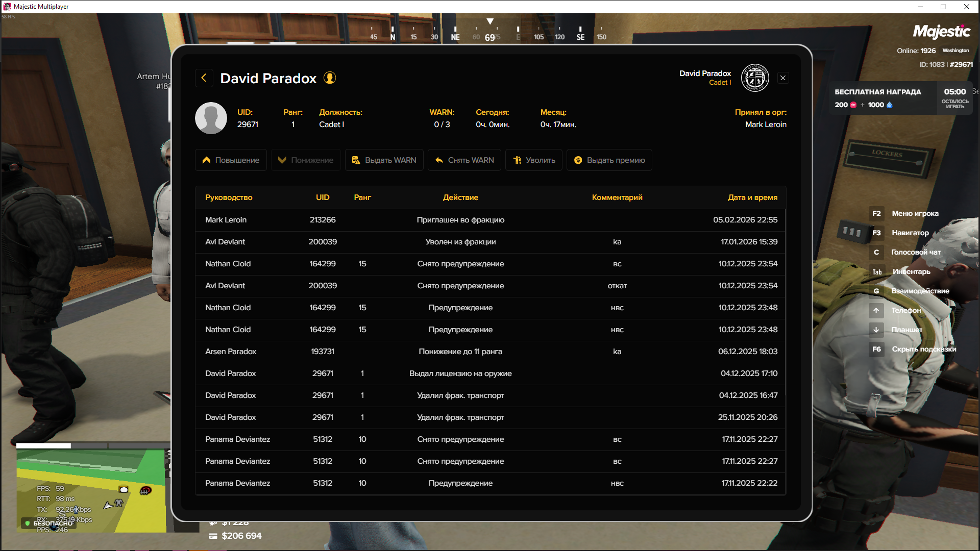The image size is (980, 551).
Task: Click the up-arrow Телефон hint icon
Action: (876, 311)
